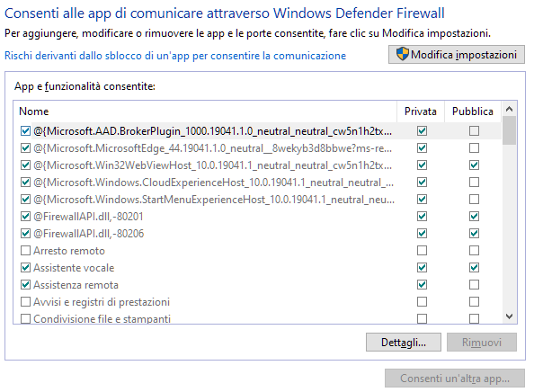Toggle Pubblica checkbox for @FirewallAPI.dll,-80206

coord(474,233)
